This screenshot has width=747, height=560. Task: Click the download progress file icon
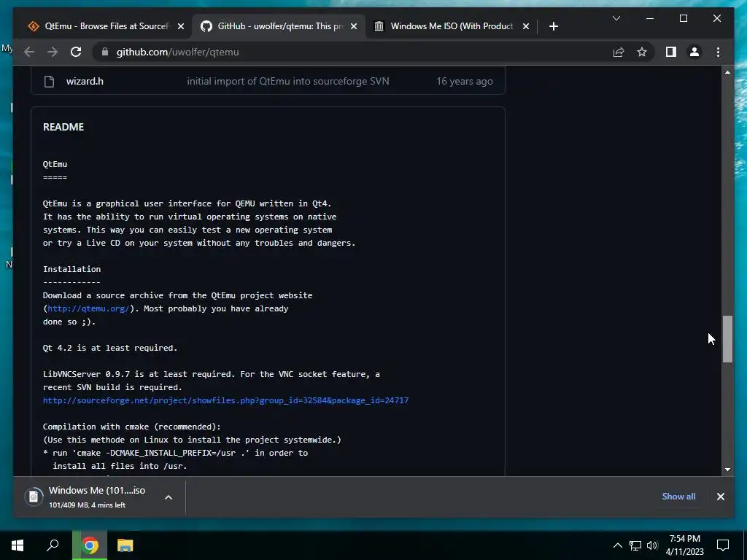click(34, 497)
